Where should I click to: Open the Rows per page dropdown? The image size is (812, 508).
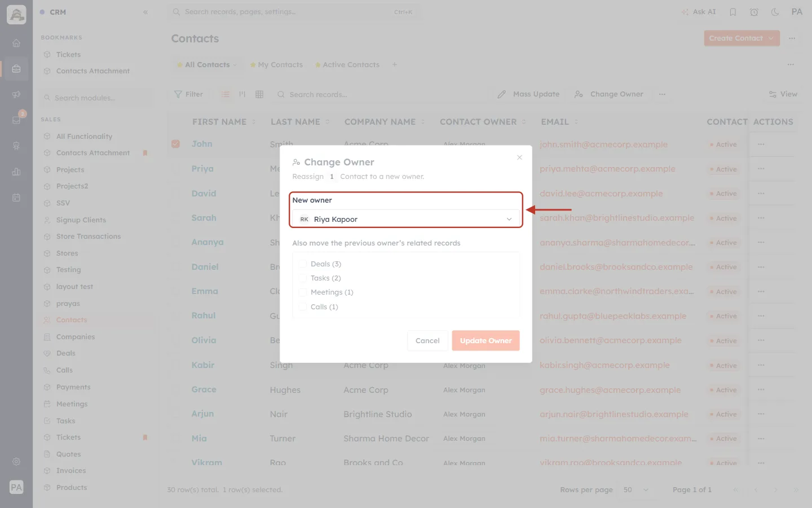click(x=636, y=490)
